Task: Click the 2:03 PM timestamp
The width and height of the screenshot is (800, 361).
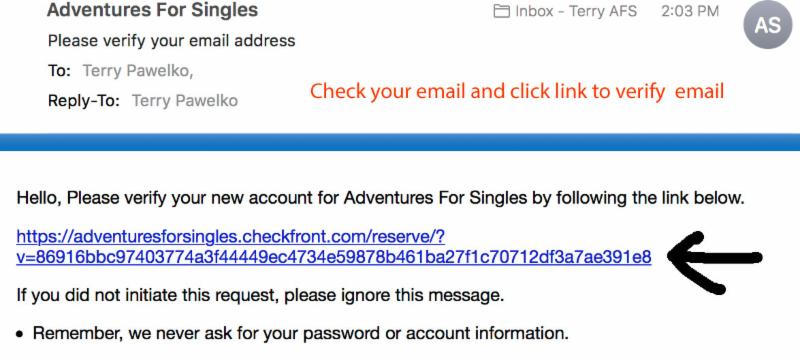Action: pos(690,11)
